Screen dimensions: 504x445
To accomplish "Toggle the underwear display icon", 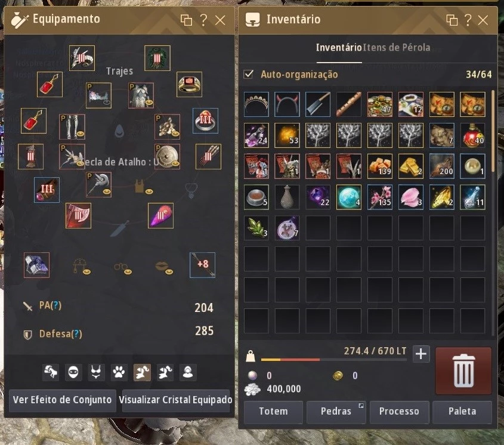I will point(96,372).
